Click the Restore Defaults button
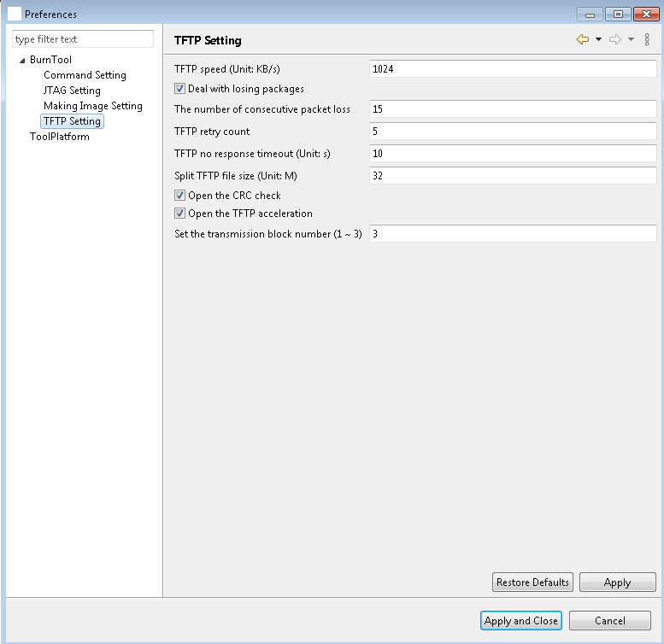Screen dimensions: 664x644 [x=532, y=583]
